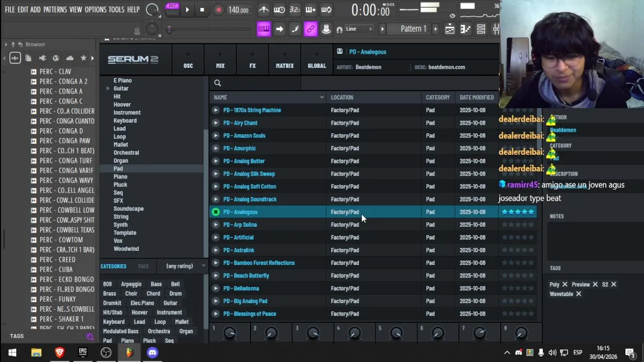Add new pattern with plus button
644x362 pixels.
click(x=435, y=29)
